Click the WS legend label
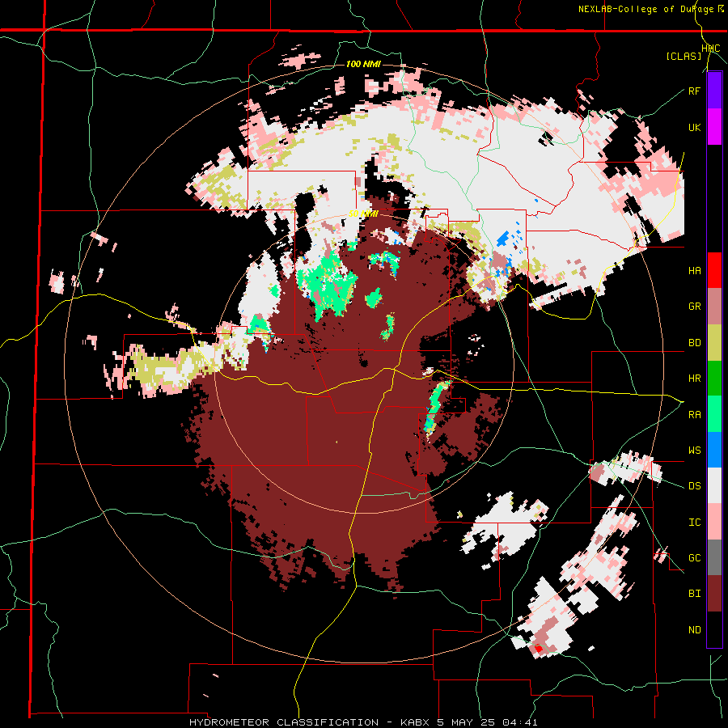This screenshot has width=728, height=728. click(x=694, y=451)
